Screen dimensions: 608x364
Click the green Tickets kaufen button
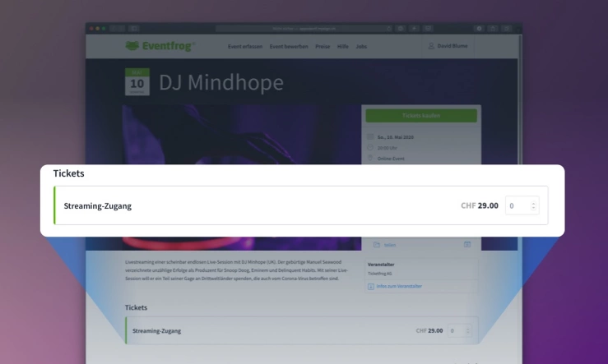click(421, 115)
